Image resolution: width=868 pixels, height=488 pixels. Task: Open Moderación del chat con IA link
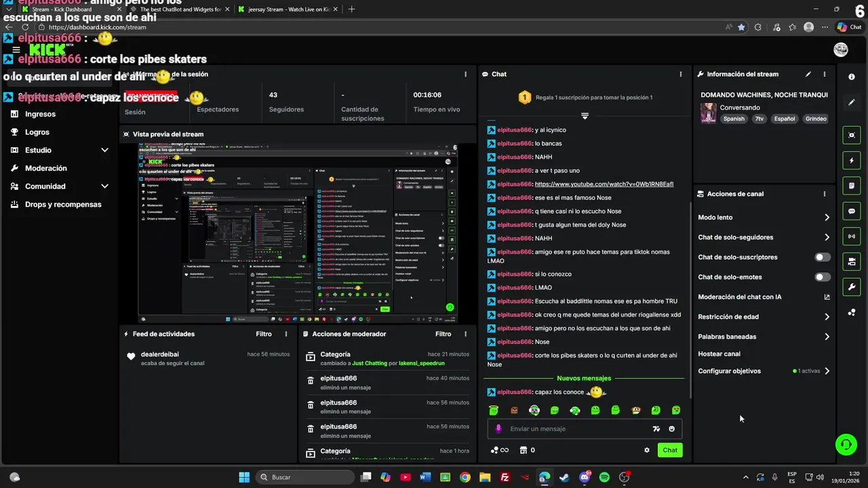click(x=764, y=297)
